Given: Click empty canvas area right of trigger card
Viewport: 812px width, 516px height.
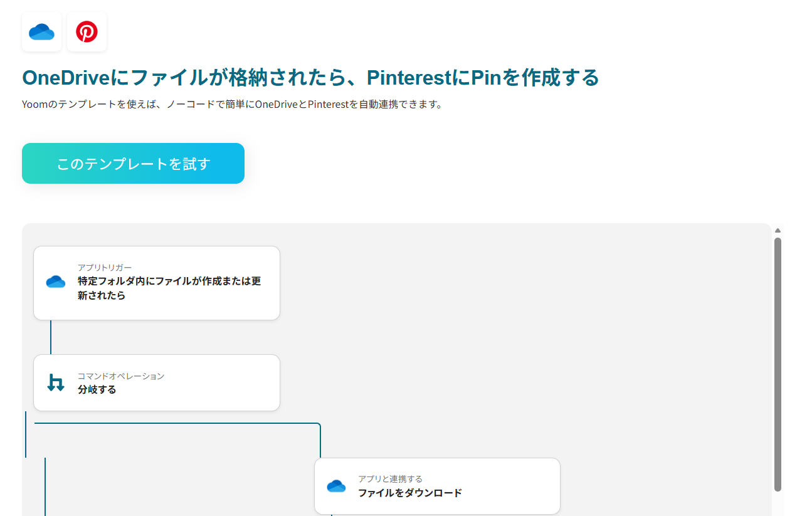Looking at the screenshot, I should click(502, 282).
